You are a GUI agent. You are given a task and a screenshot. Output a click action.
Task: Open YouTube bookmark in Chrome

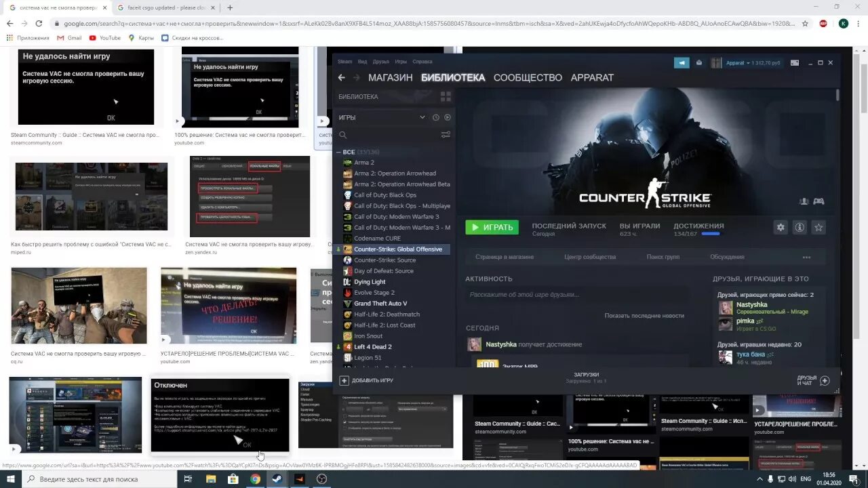(x=105, y=38)
